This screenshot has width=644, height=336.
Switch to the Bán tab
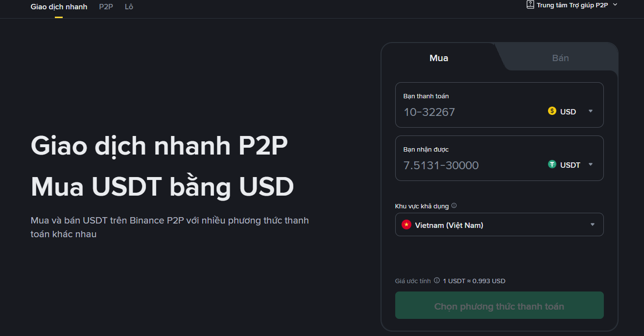click(x=560, y=58)
